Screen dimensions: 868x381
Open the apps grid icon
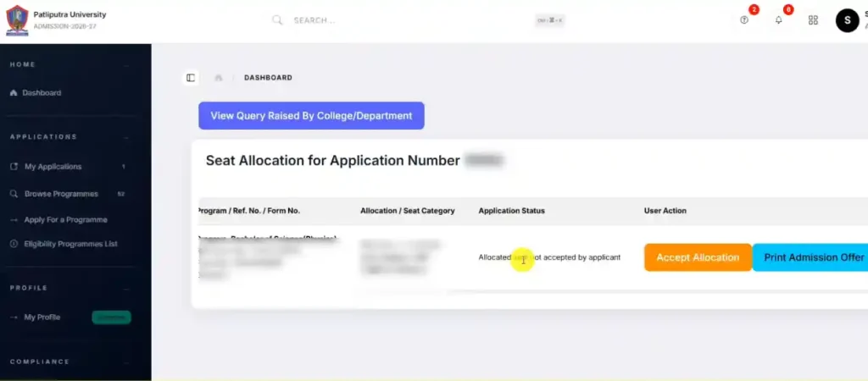click(813, 20)
